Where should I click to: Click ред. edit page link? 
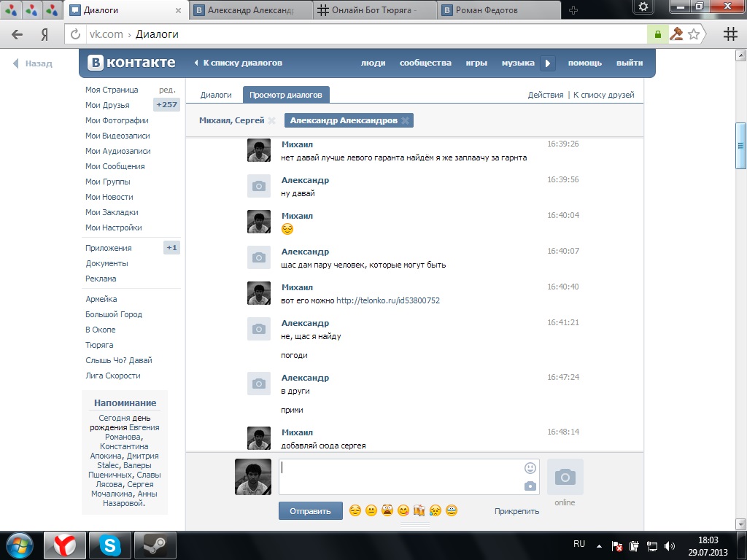tap(167, 90)
